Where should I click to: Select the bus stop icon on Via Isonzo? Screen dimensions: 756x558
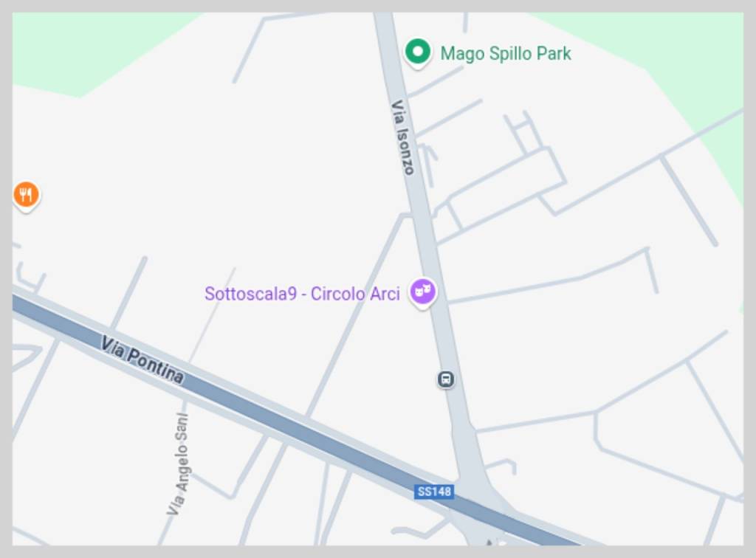coord(446,379)
